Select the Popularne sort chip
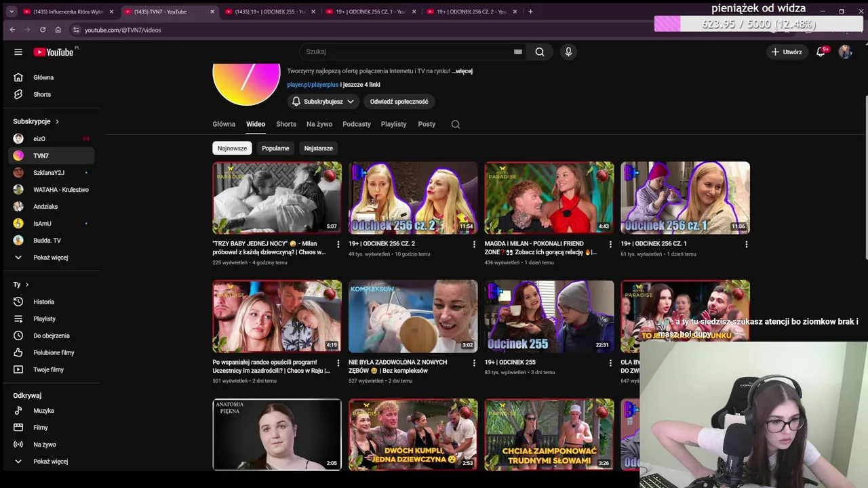This screenshot has height=488, width=868. (x=275, y=148)
